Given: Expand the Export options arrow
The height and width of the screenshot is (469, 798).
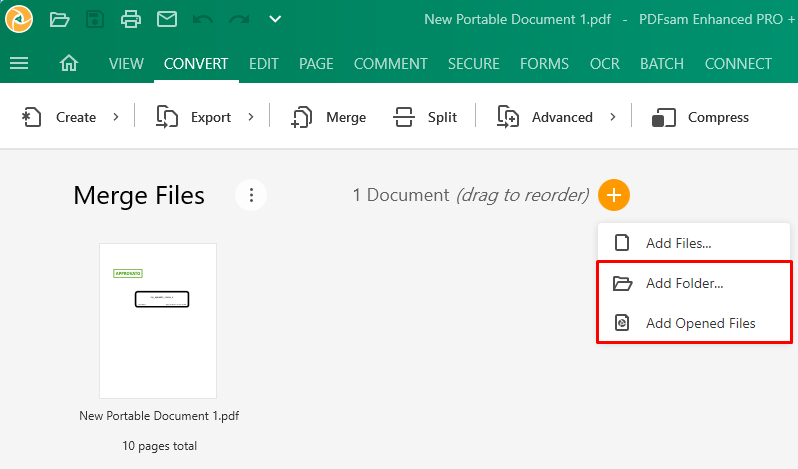Looking at the screenshot, I should pos(251,117).
